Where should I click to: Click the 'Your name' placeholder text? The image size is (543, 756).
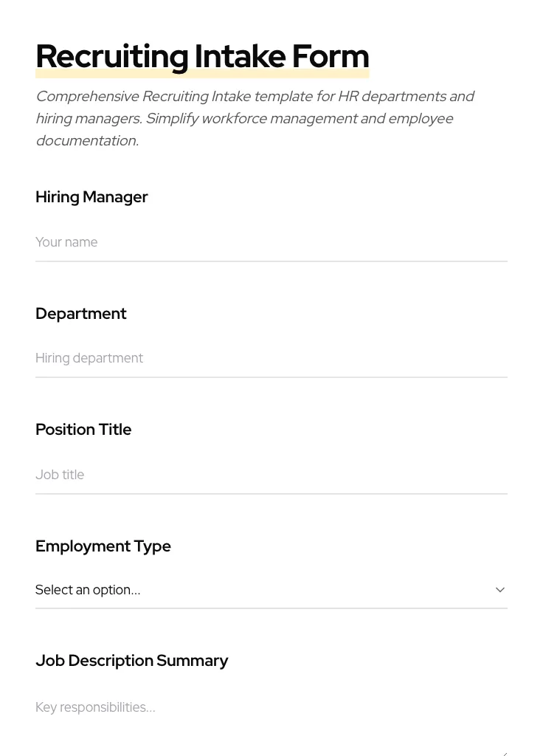pos(66,242)
